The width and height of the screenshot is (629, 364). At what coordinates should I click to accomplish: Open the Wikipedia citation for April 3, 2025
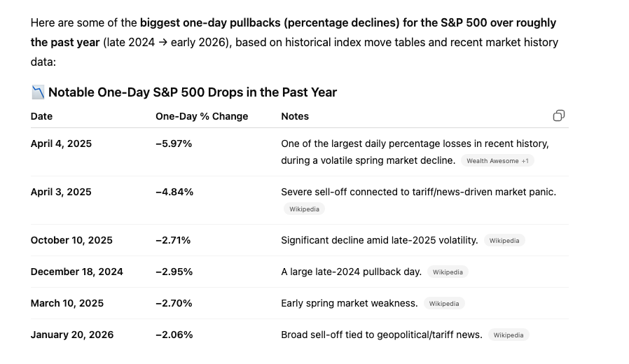304,209
